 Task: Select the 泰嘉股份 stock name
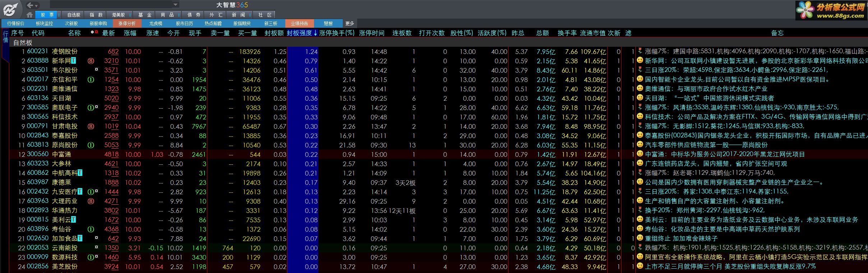coord(65,136)
